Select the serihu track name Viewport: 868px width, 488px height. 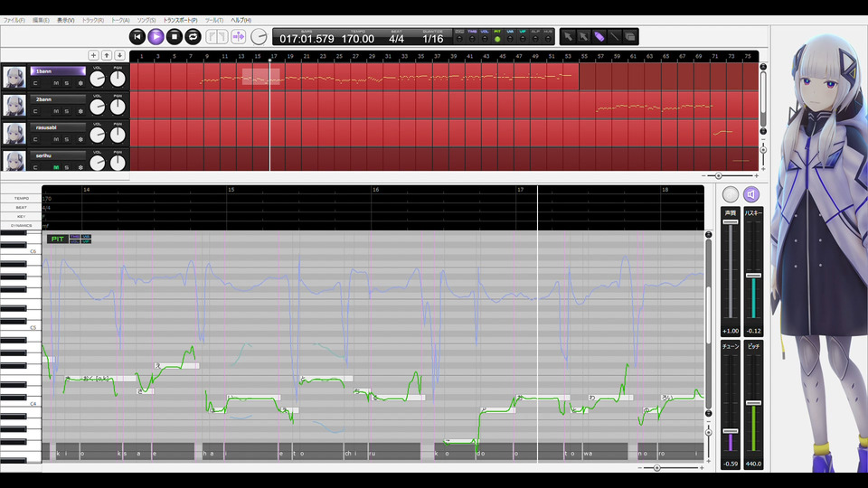pyautogui.click(x=58, y=156)
